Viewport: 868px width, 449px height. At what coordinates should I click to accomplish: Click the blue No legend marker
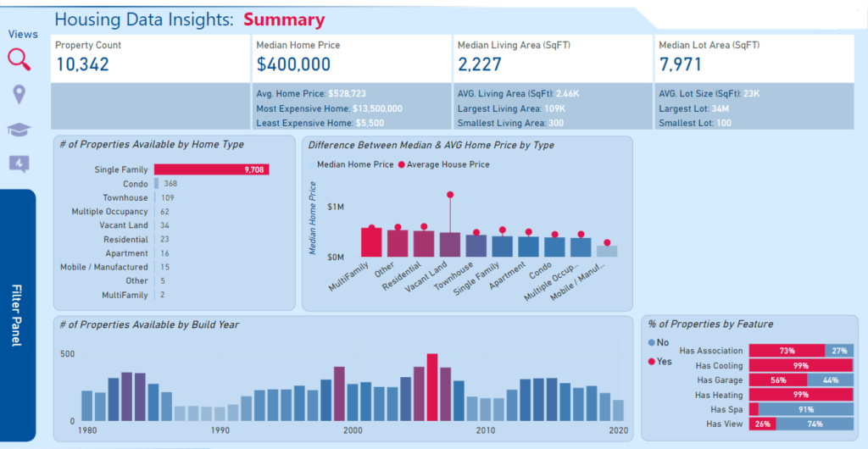(651, 342)
